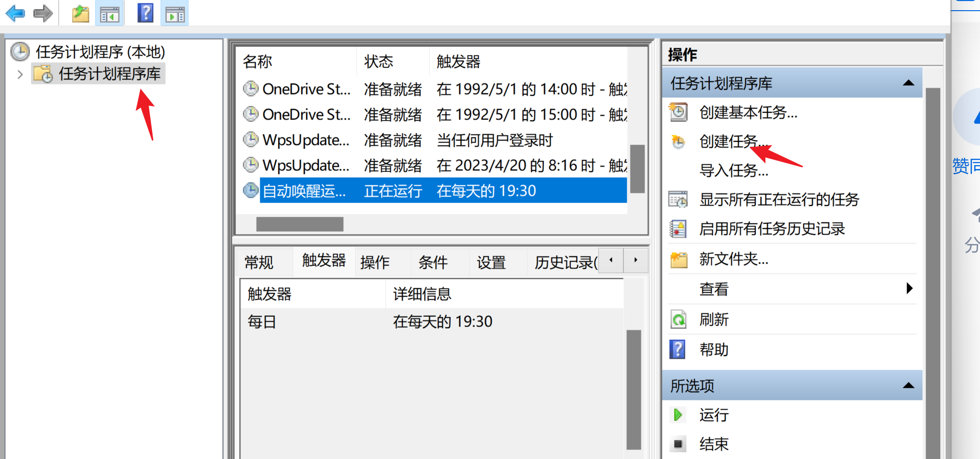
Task: Open the 条件 tab
Action: (433, 262)
